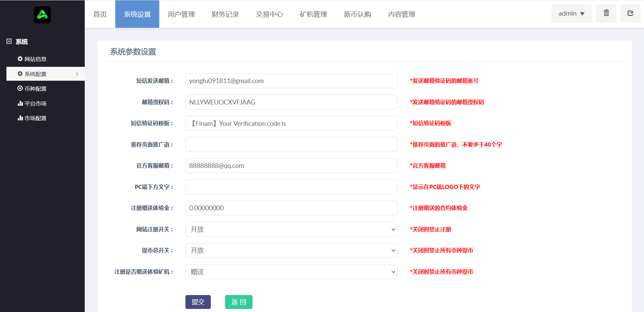Image resolution: width=644 pixels, height=312 pixels.
Task: Switch to the 用户管理 tab
Action: tap(181, 14)
